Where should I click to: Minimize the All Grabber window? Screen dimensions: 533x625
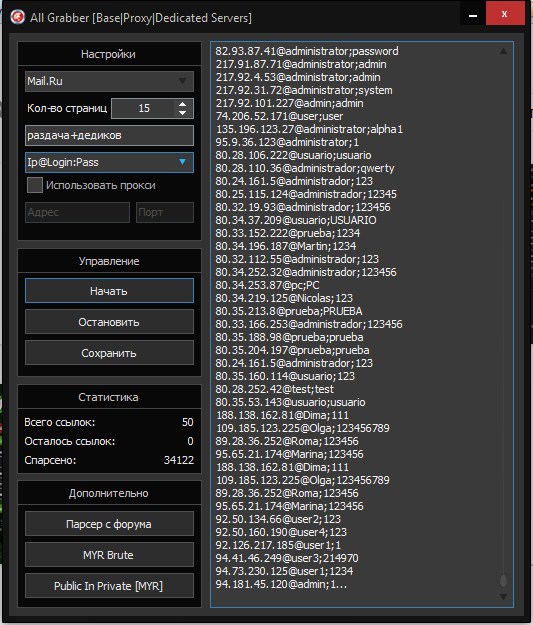[473, 15]
